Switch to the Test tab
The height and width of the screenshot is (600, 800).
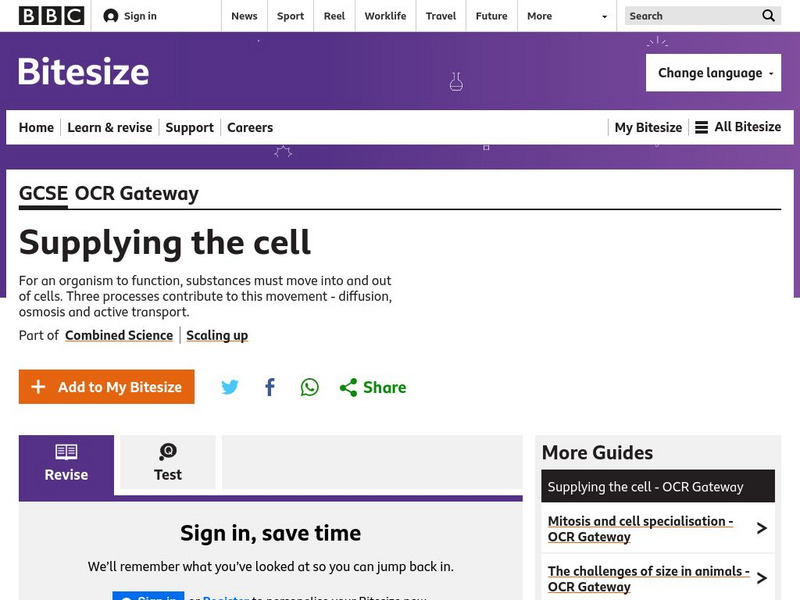[x=167, y=462]
